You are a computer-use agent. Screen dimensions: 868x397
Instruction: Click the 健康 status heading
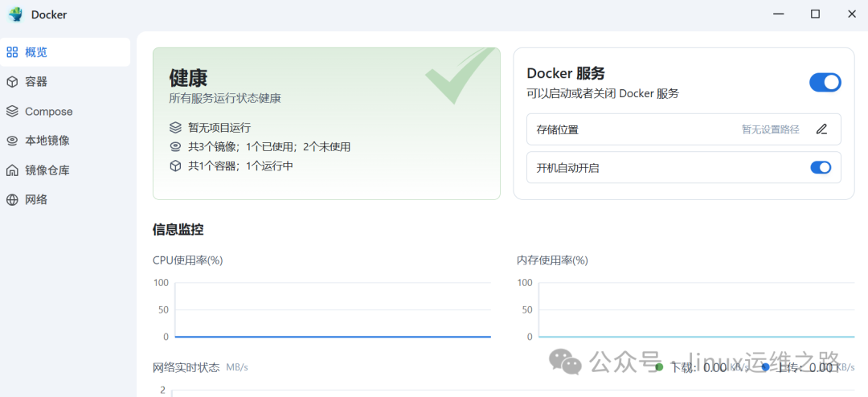pyautogui.click(x=188, y=78)
